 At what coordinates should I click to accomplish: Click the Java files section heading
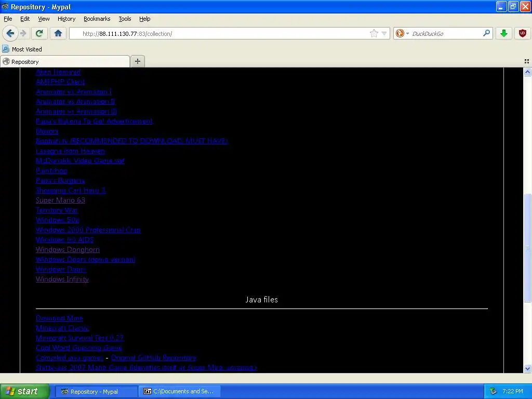pyautogui.click(x=262, y=300)
